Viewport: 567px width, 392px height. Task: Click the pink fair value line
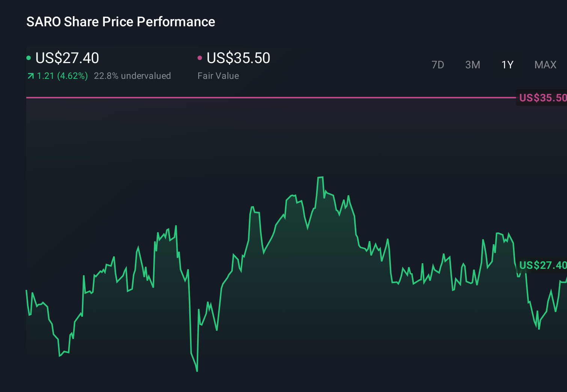click(x=263, y=98)
